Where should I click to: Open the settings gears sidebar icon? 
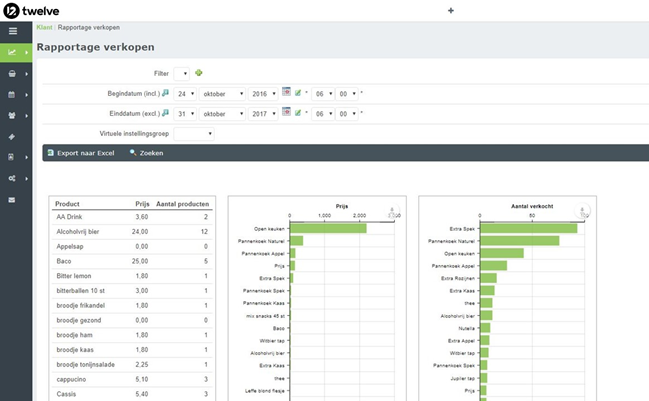(12, 178)
